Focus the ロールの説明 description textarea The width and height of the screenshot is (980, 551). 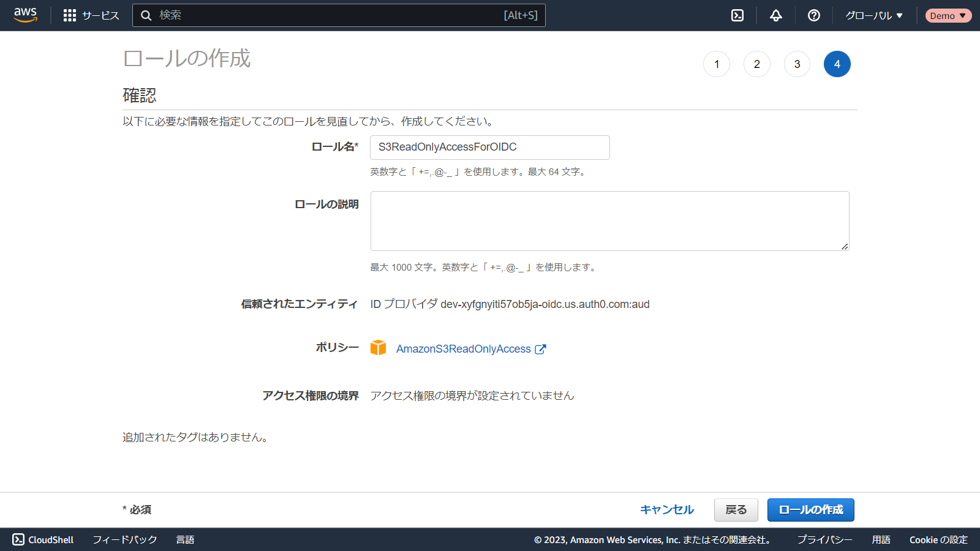(609, 220)
